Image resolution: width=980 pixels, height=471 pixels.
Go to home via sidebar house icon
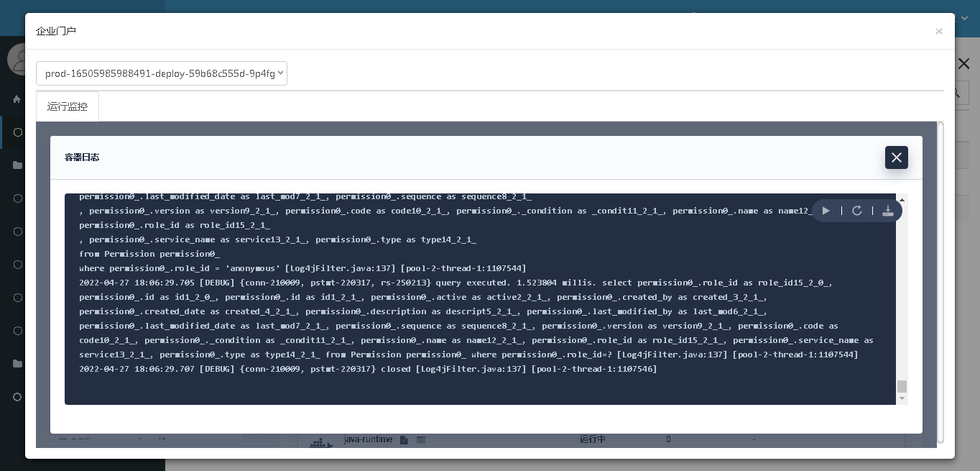[17, 99]
